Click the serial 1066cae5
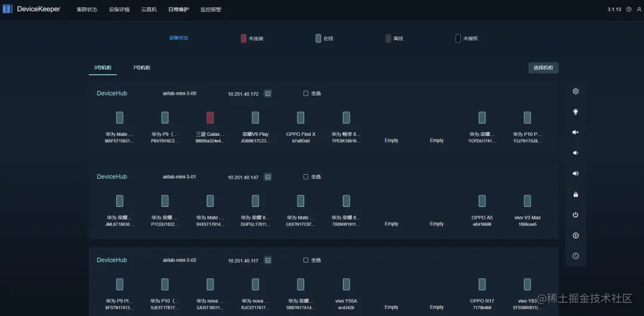The width and height of the screenshot is (644, 316). point(527,224)
